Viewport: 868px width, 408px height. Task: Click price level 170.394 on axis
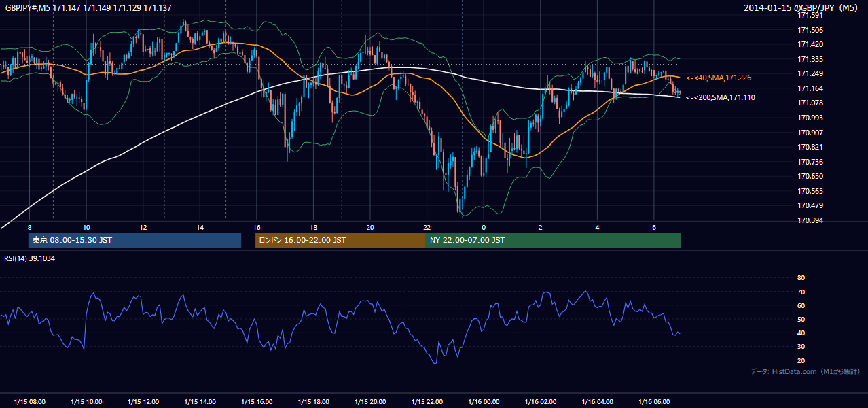[810, 220]
